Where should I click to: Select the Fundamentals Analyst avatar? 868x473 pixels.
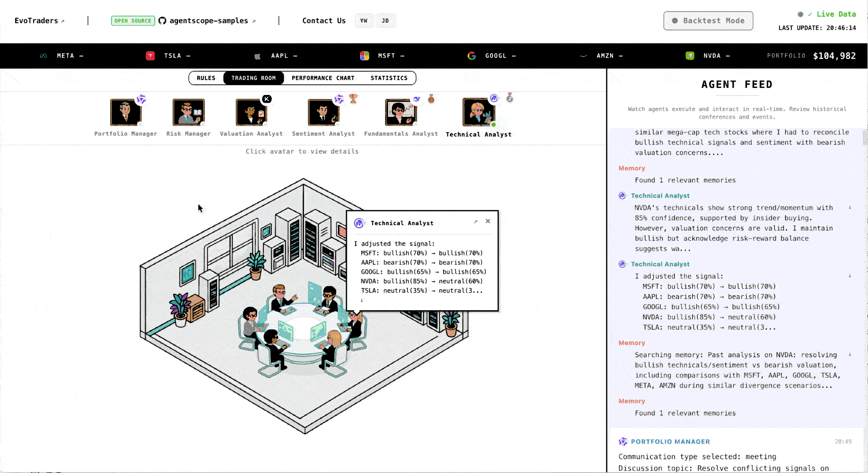tap(401, 112)
